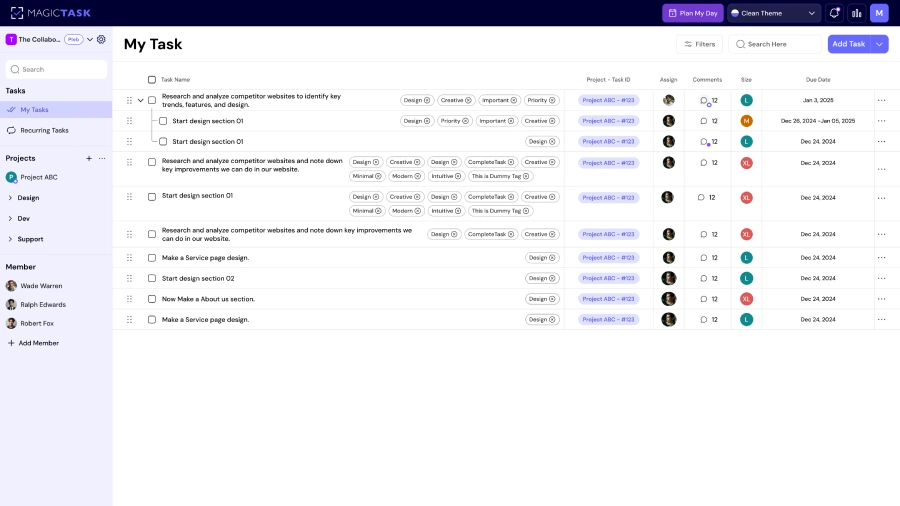The height and width of the screenshot is (506, 900).
Task: Toggle the select-all checkbox in table header
Action: point(152,80)
